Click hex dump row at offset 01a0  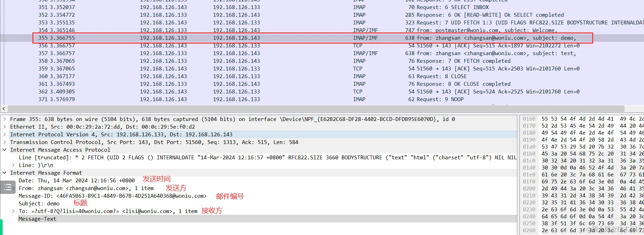(x=583, y=147)
